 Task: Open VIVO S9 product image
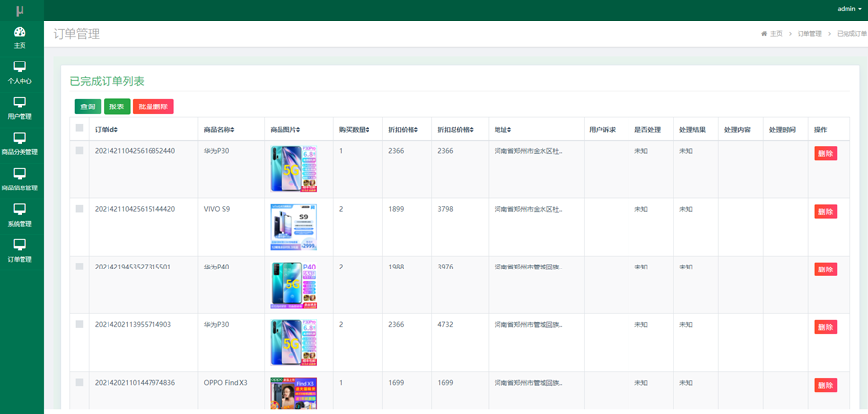point(293,228)
